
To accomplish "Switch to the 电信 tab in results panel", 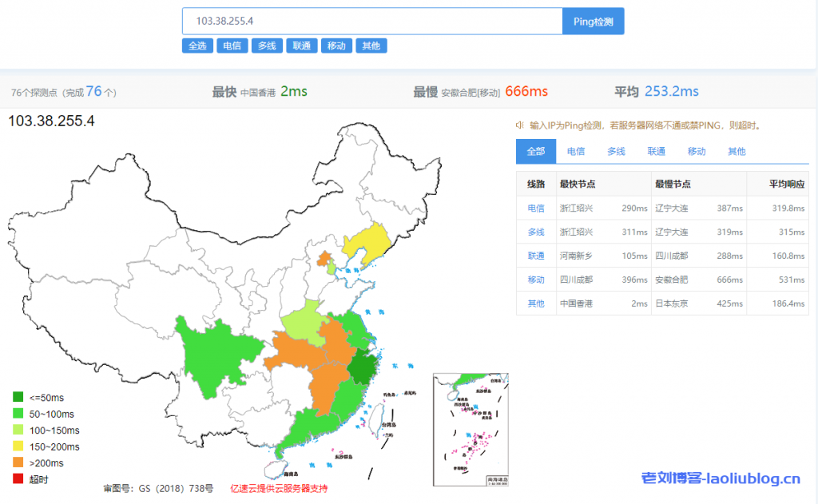I will [x=576, y=151].
